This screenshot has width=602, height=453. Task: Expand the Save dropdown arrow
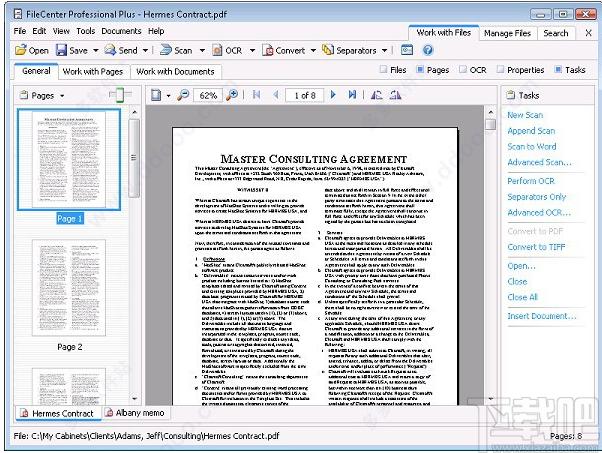click(96, 51)
